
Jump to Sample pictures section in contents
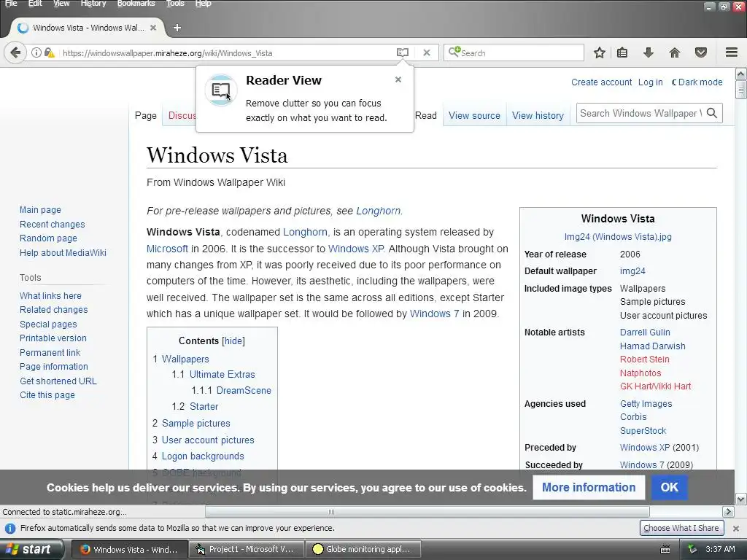(196, 424)
